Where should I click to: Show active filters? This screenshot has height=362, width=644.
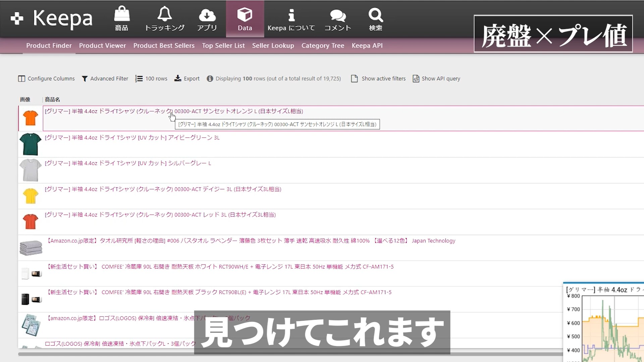(378, 78)
